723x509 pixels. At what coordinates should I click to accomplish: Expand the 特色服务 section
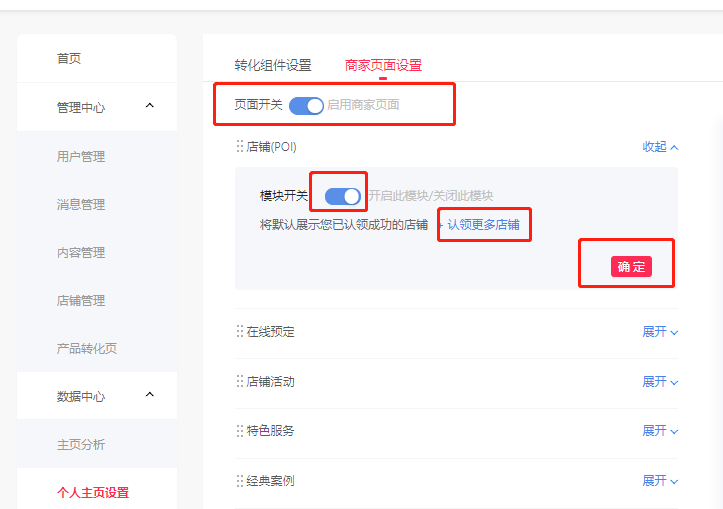tap(660, 431)
